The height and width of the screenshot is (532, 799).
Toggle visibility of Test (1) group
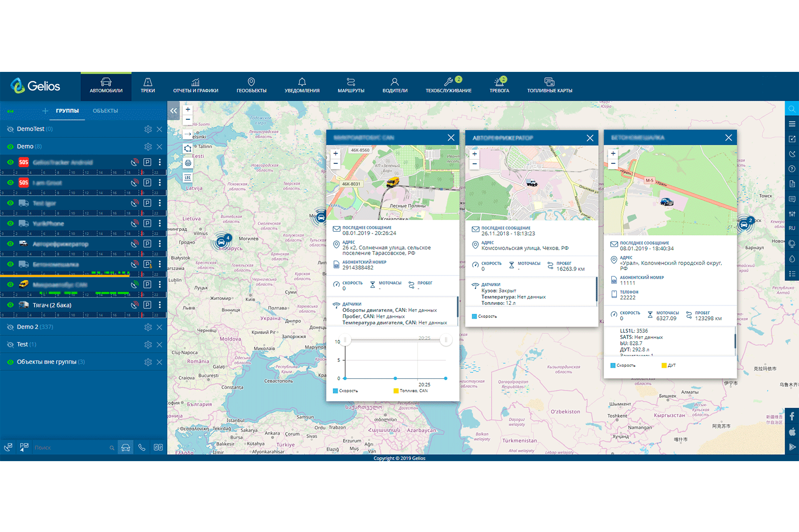coord(10,344)
